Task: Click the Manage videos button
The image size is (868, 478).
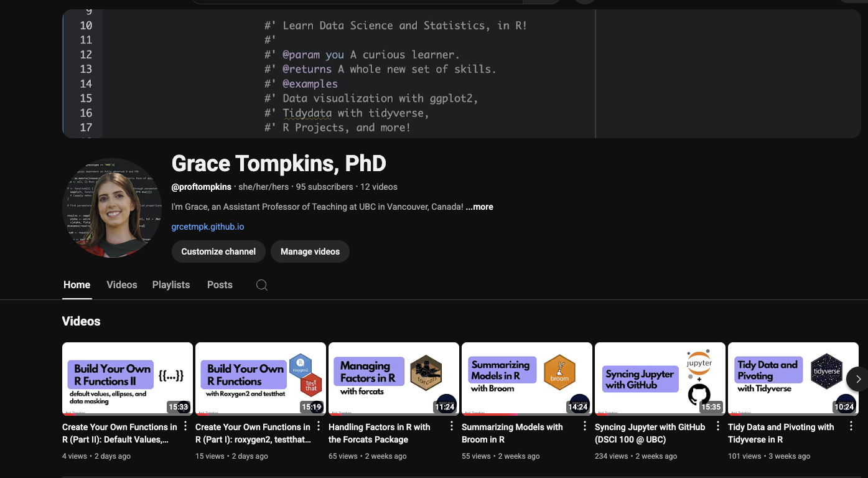Action: (x=310, y=251)
